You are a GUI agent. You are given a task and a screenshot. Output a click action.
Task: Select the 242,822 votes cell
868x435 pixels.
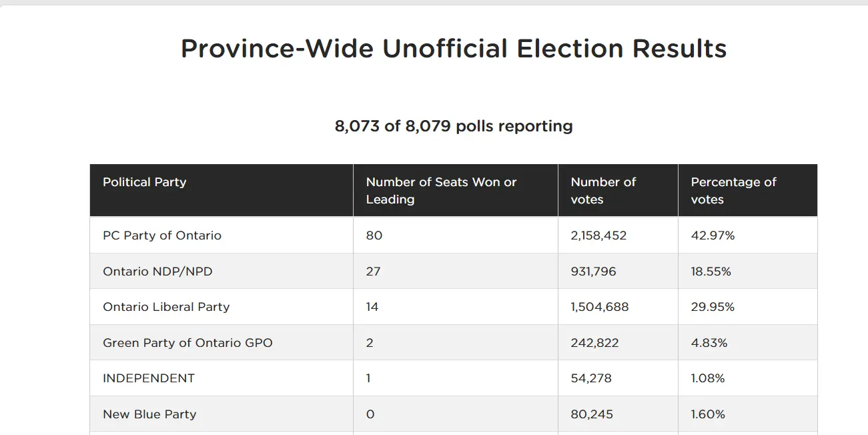594,343
